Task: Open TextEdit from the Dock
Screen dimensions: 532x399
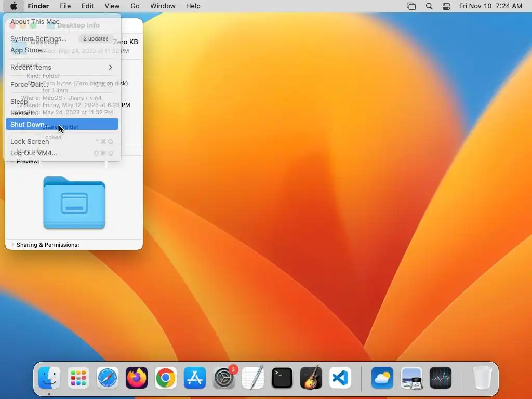Action: [253, 378]
